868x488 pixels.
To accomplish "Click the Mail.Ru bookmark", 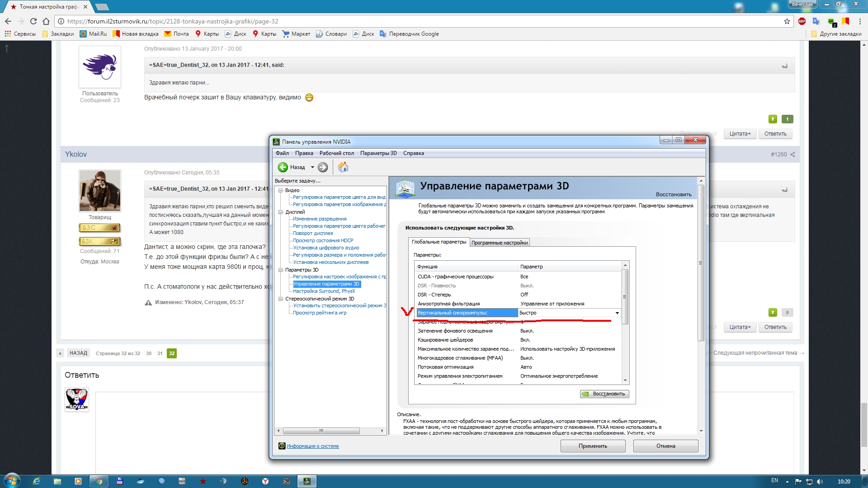I will [x=94, y=34].
